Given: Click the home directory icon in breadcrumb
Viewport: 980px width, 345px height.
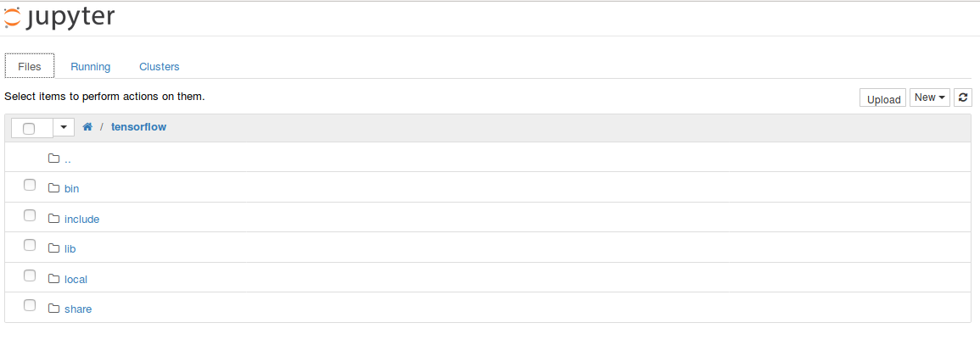Looking at the screenshot, I should pyautogui.click(x=87, y=127).
